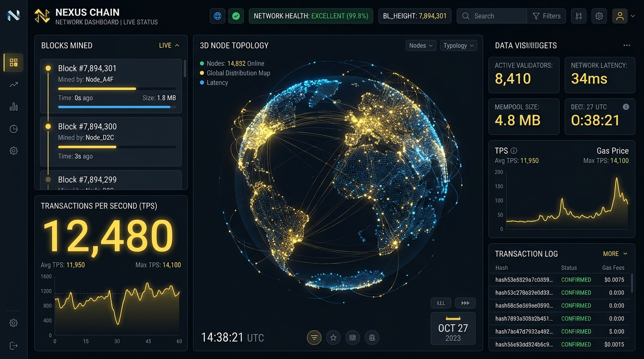The width and height of the screenshot is (644, 359).
Task: Select the TPS chart tab label
Action: (501, 151)
